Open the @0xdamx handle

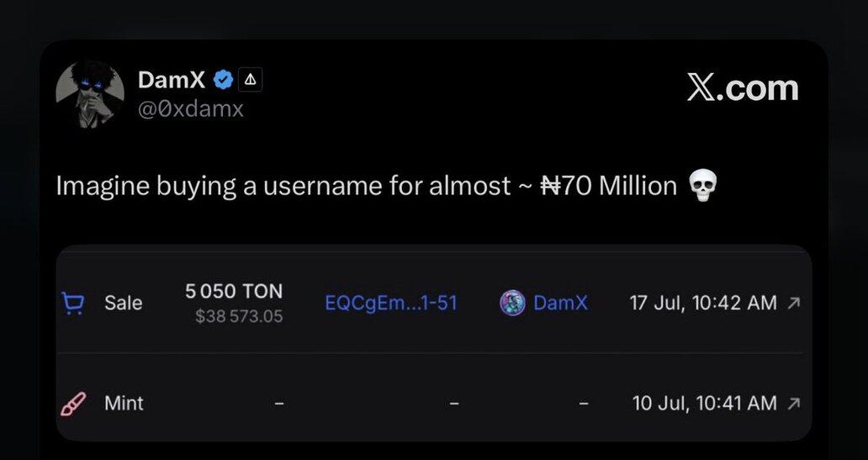click(x=190, y=108)
